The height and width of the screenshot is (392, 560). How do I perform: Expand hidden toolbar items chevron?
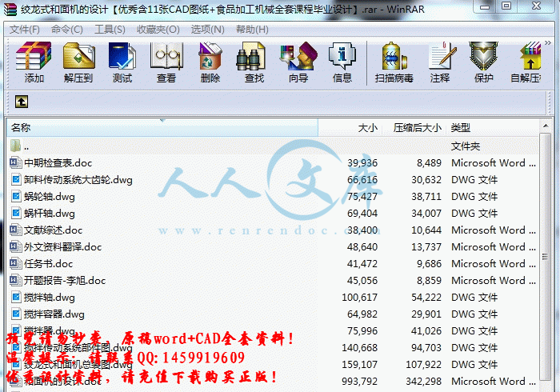[548, 43]
